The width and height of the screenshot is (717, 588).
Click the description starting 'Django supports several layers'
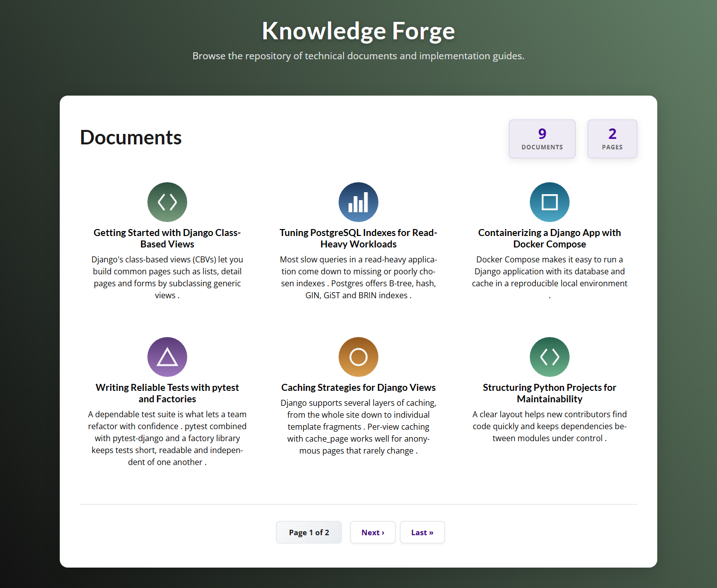click(x=358, y=427)
